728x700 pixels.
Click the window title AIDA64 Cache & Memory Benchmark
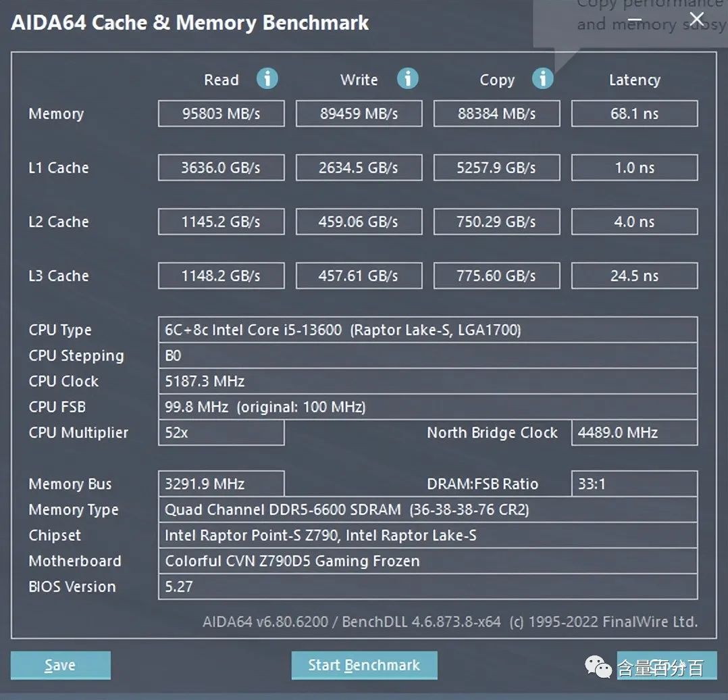coord(190,23)
